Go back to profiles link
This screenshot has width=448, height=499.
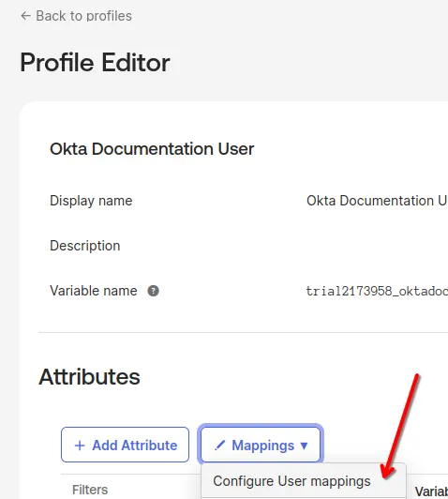76,16
